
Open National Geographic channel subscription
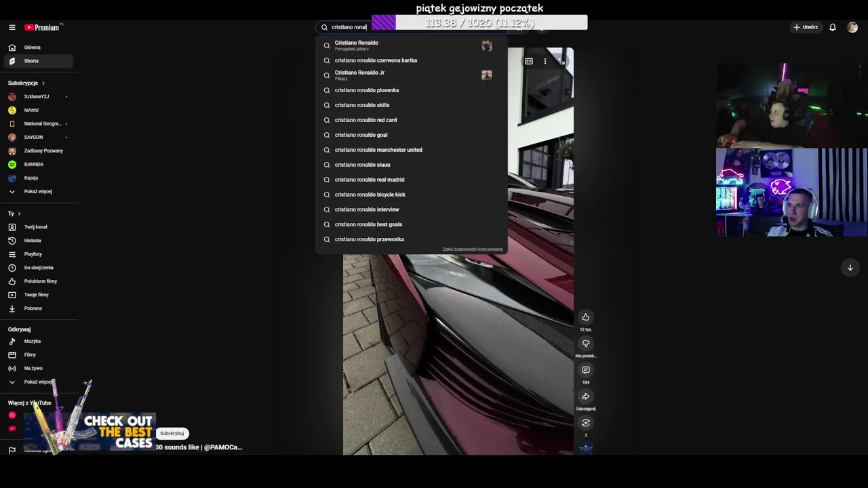(x=39, y=123)
